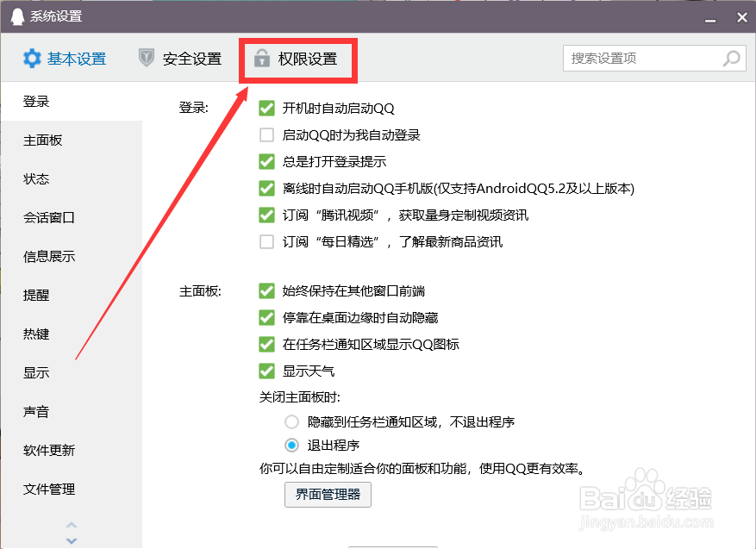Viewport: 756px width, 549px height.
Task: Switch to the 安全设置 tab
Action: [180, 59]
